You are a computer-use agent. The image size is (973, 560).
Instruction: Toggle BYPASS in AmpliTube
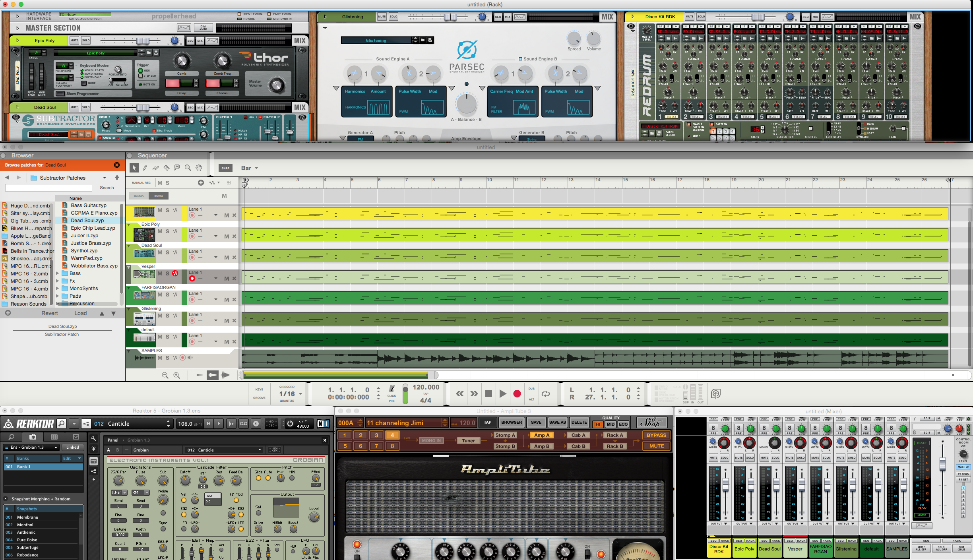click(656, 436)
